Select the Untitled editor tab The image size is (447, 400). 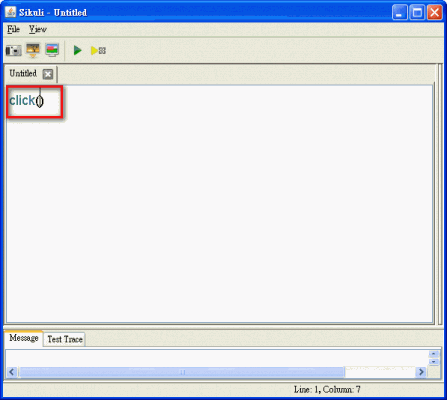pos(23,73)
